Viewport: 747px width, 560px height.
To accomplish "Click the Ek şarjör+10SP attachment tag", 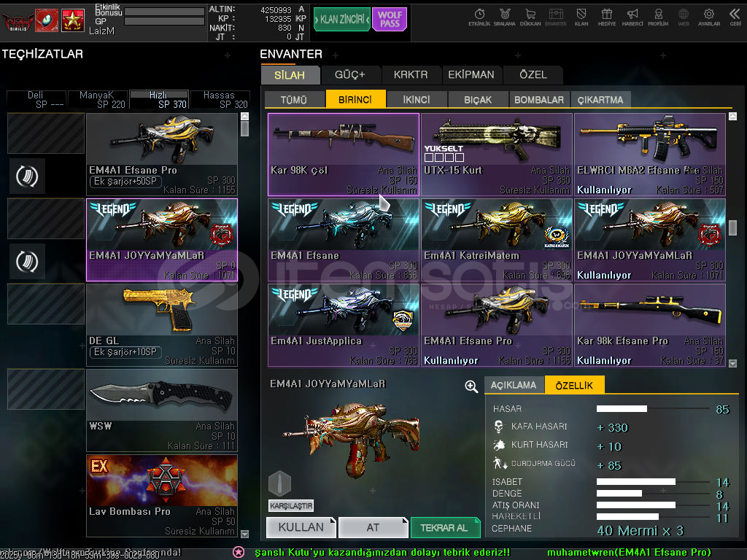I will (x=125, y=352).
